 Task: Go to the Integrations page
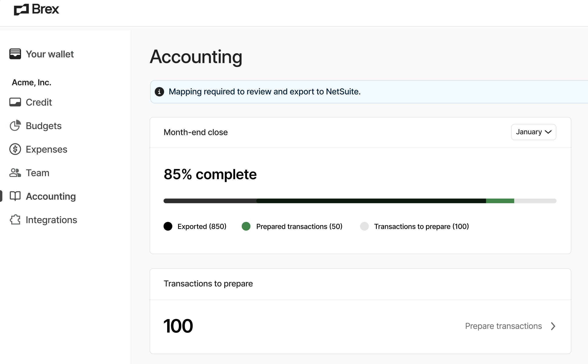51,220
